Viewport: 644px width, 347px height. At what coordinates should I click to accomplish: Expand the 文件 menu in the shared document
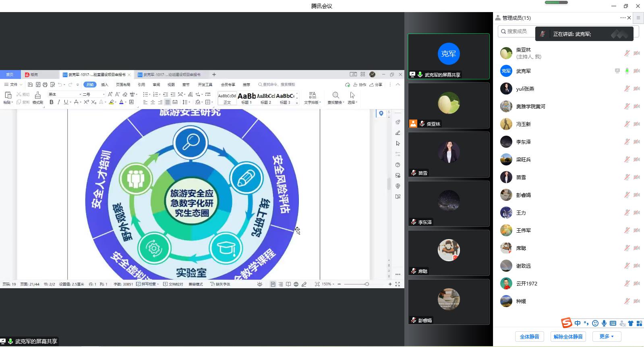[12, 85]
